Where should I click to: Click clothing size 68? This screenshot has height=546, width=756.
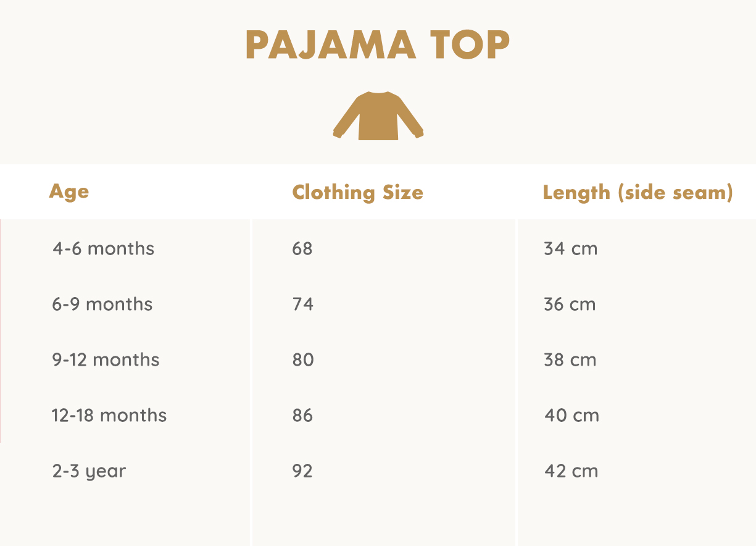[x=302, y=249]
